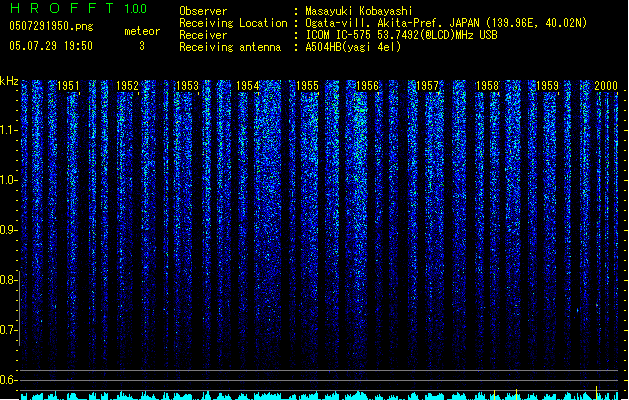Viewport: 629px width, 400px height.
Task: Click the timestamp 05.07.29 19:50
Action: [51, 46]
